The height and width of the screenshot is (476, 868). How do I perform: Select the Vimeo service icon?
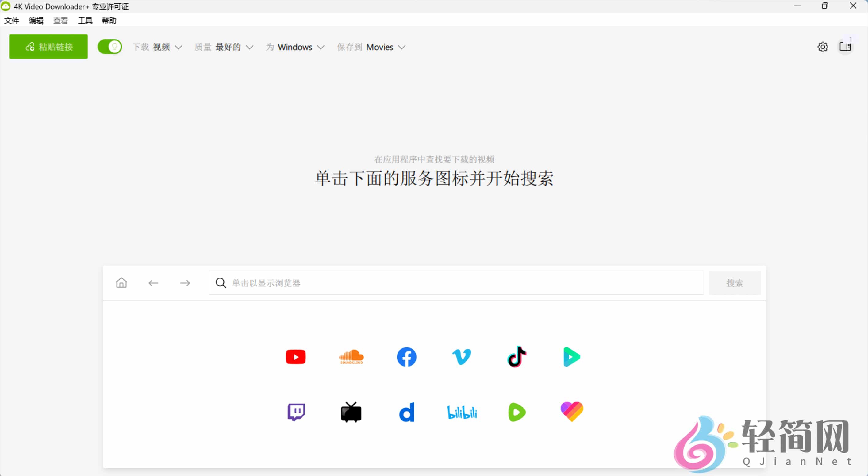coord(462,357)
